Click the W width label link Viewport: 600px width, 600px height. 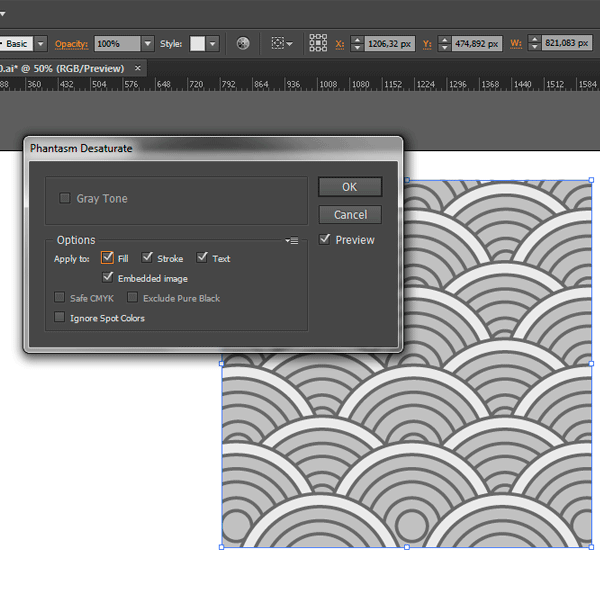[x=516, y=44]
